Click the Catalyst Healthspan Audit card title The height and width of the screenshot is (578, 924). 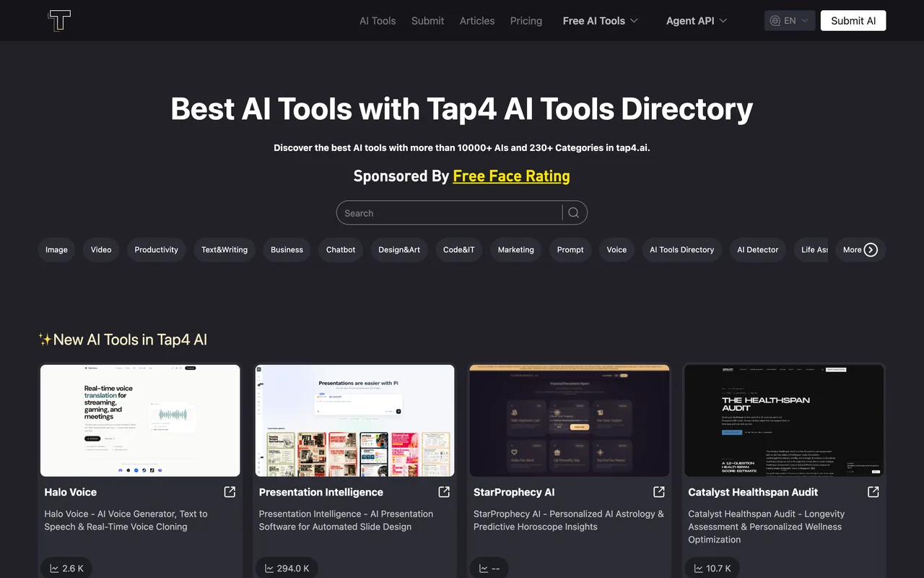pos(753,492)
